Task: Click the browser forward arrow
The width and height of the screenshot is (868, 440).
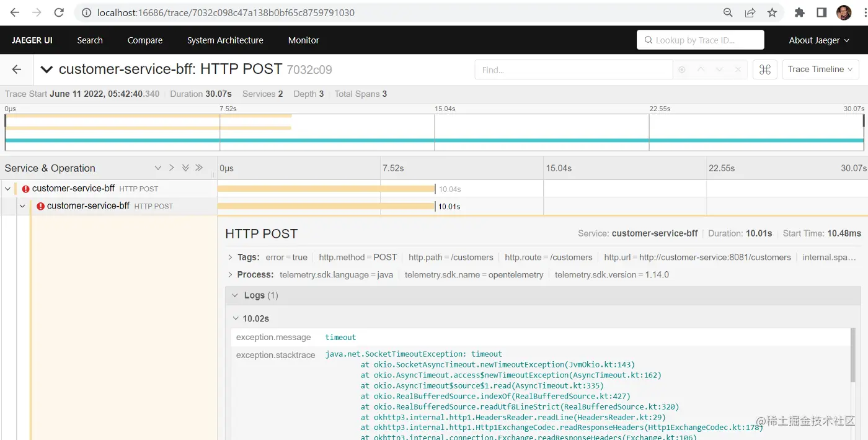Action: (x=37, y=12)
